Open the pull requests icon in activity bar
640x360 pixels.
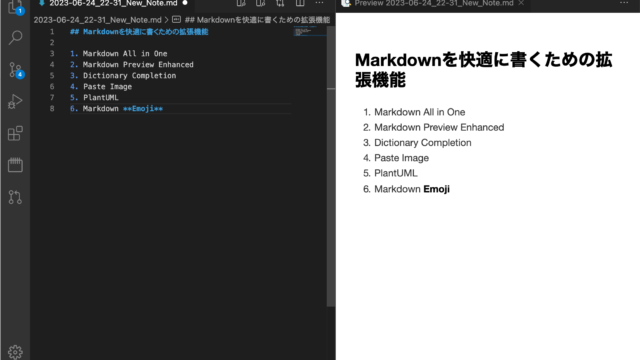15,197
